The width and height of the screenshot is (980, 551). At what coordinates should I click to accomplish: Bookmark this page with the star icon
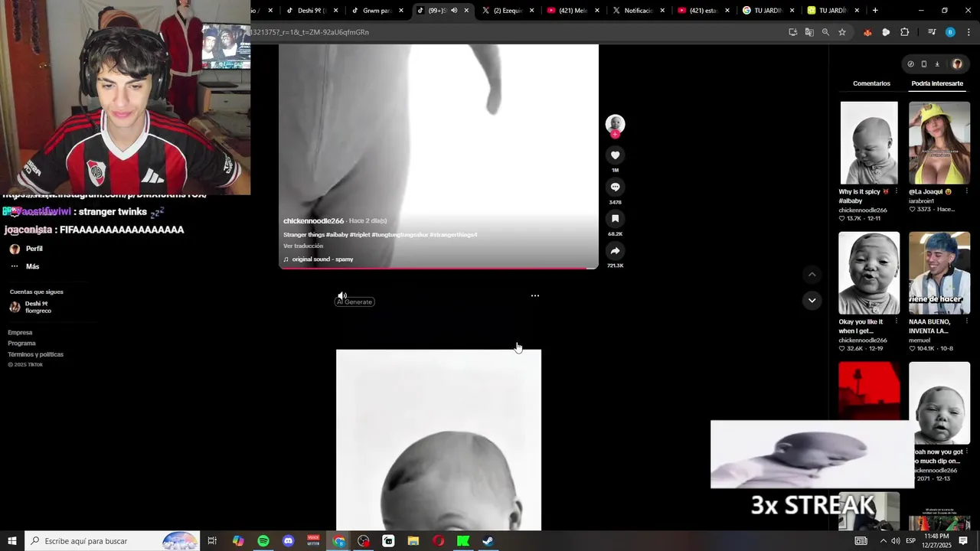842,32
